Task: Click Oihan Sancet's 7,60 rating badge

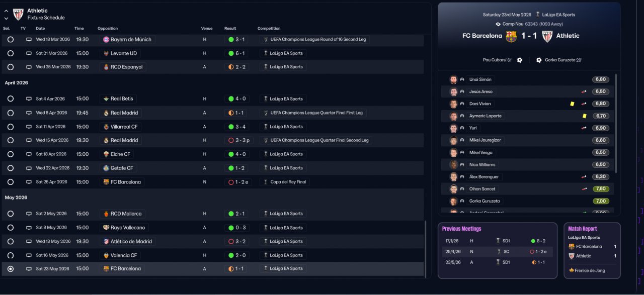Action: 600,189
